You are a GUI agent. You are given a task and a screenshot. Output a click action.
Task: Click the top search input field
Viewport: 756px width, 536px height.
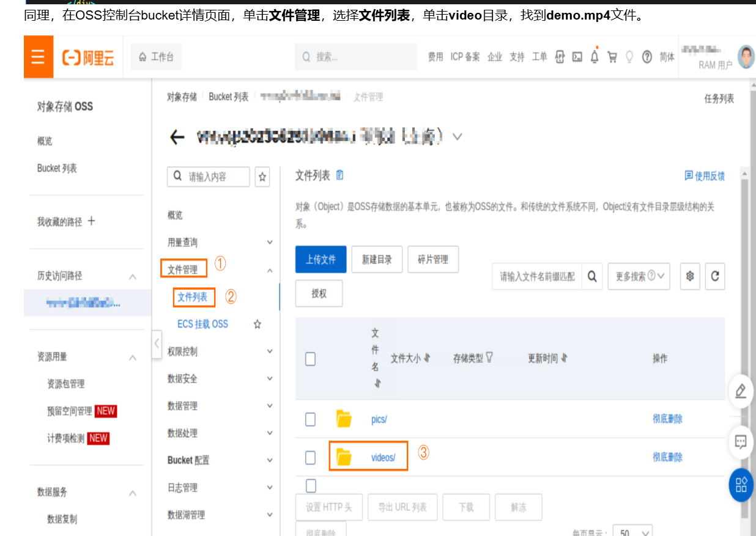tap(357, 57)
